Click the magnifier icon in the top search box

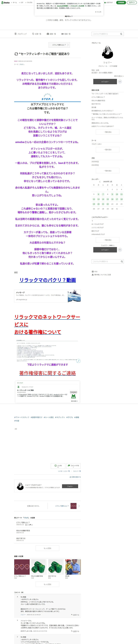point(121,34)
